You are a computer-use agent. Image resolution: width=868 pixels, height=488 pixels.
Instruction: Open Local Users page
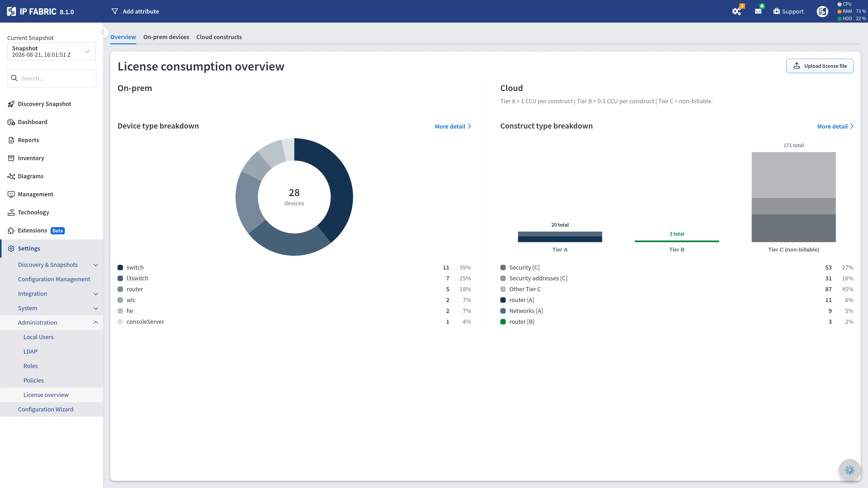38,337
